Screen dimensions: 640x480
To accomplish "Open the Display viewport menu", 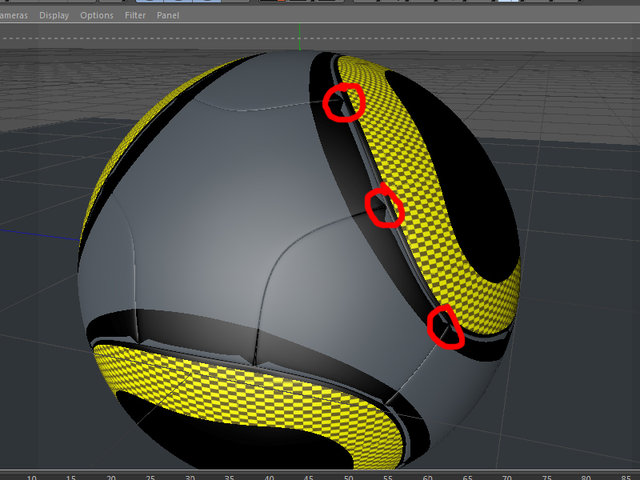I will click(54, 16).
